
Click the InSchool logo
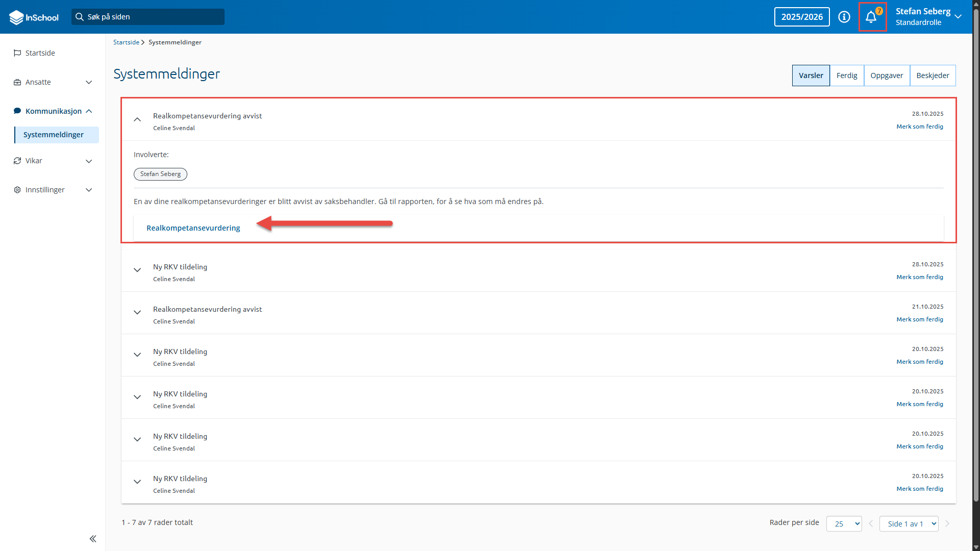pyautogui.click(x=34, y=17)
